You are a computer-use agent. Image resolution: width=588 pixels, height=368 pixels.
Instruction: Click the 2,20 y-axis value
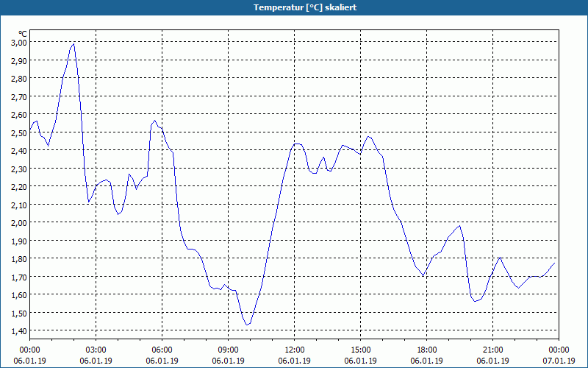[19, 187]
